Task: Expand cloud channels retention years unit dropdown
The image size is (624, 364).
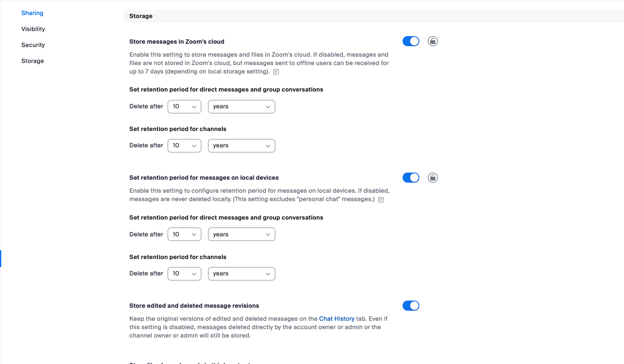Action: click(242, 146)
